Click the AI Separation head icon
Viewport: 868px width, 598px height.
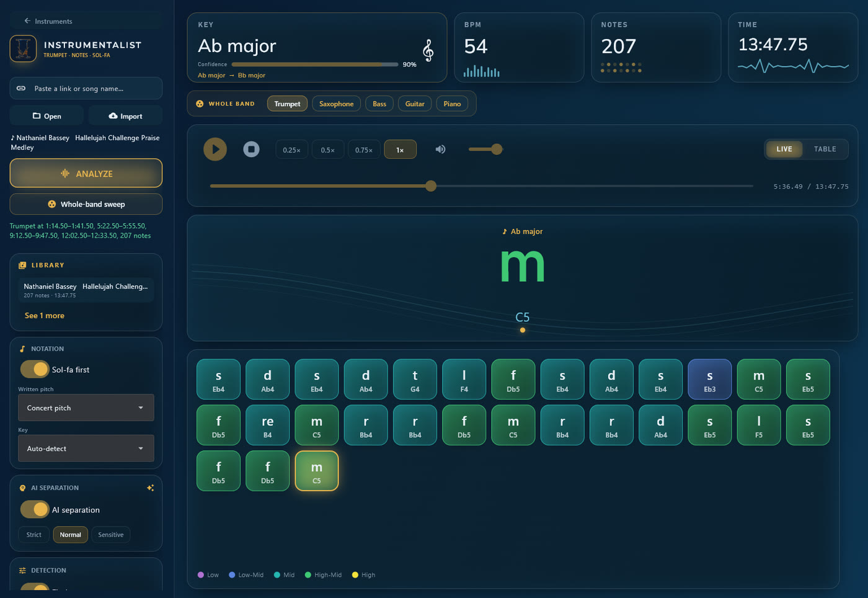pyautogui.click(x=22, y=488)
